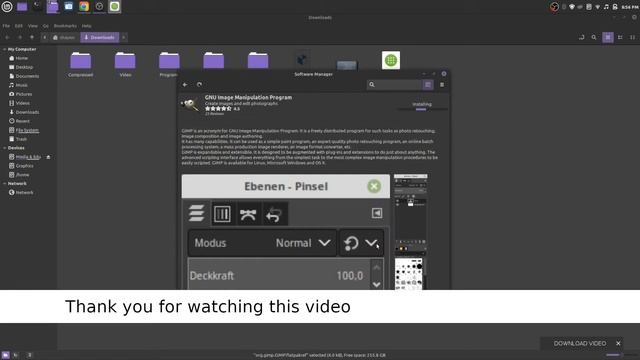Select the green flatpakref file icon

(391, 60)
